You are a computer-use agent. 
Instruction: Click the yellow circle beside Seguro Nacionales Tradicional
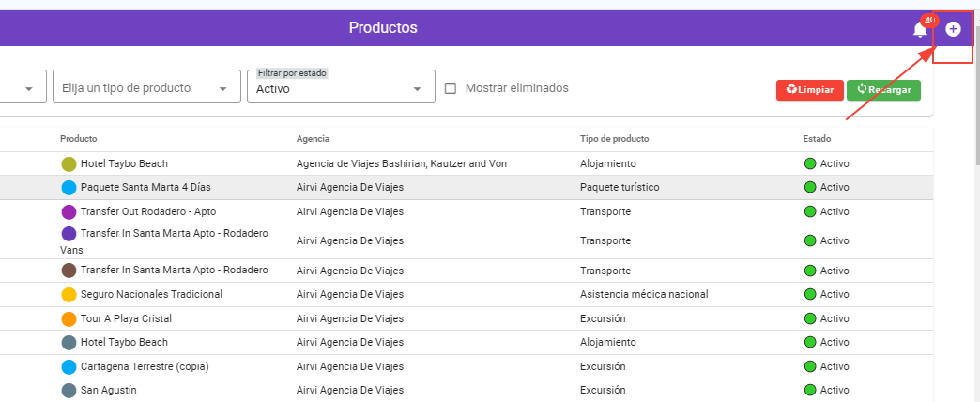[x=69, y=295]
